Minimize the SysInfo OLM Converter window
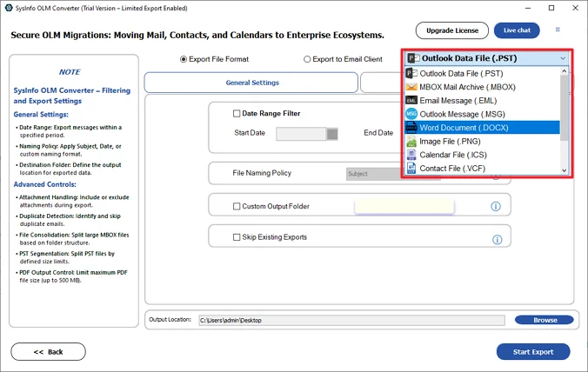 tap(528, 8)
